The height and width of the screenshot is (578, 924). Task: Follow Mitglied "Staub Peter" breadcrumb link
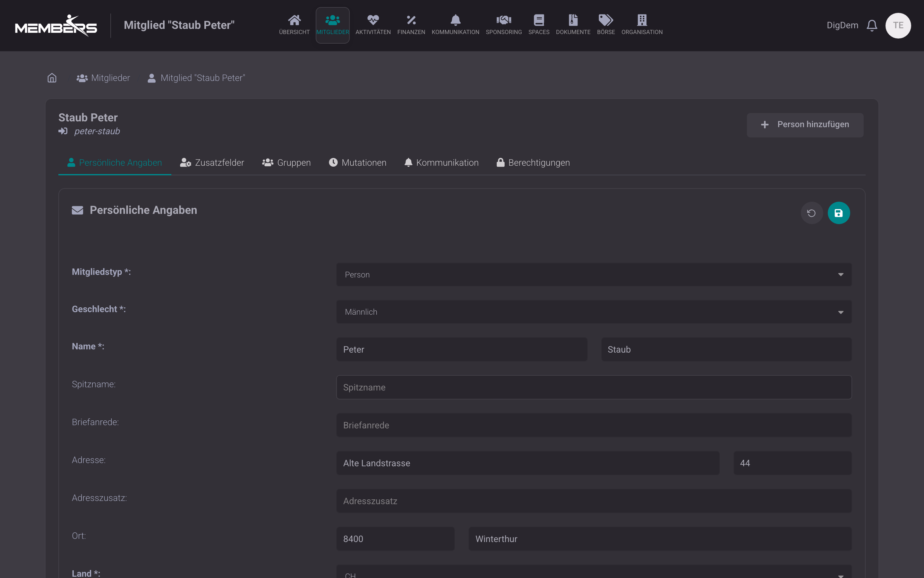coord(196,78)
